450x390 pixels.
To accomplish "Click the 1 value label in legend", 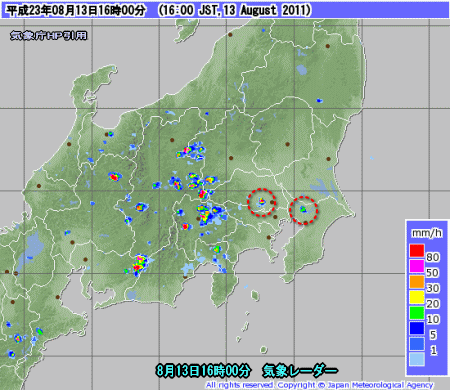I will [433, 350].
